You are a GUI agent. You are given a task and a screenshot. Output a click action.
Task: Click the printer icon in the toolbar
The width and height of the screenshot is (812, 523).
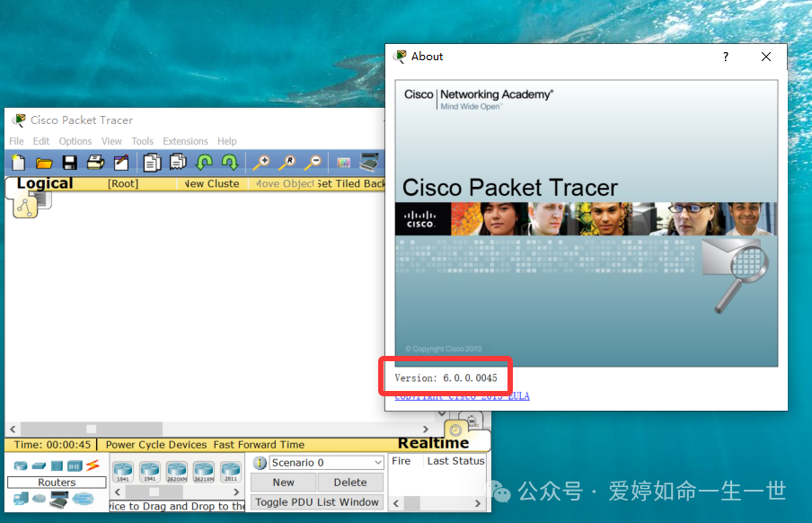pyautogui.click(x=95, y=163)
